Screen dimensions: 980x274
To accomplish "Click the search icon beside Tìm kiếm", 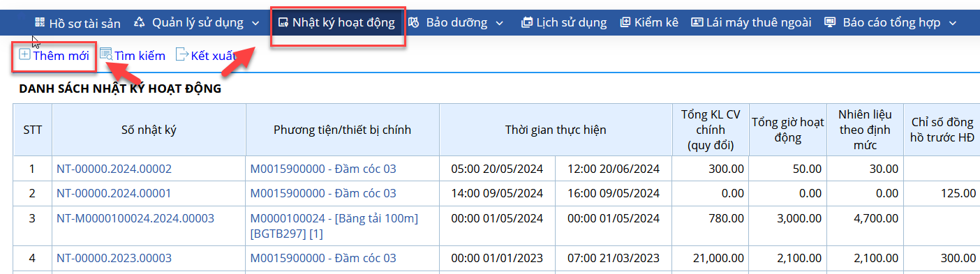I will coord(106,54).
